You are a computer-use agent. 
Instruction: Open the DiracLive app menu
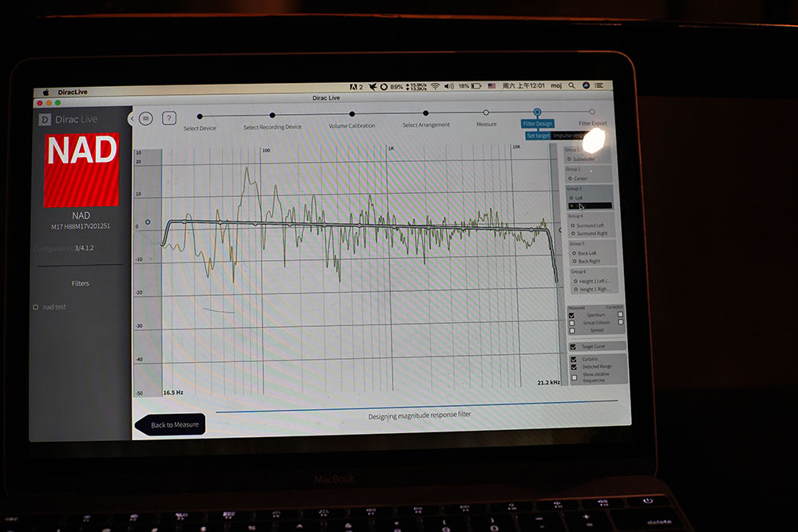pos(73,92)
